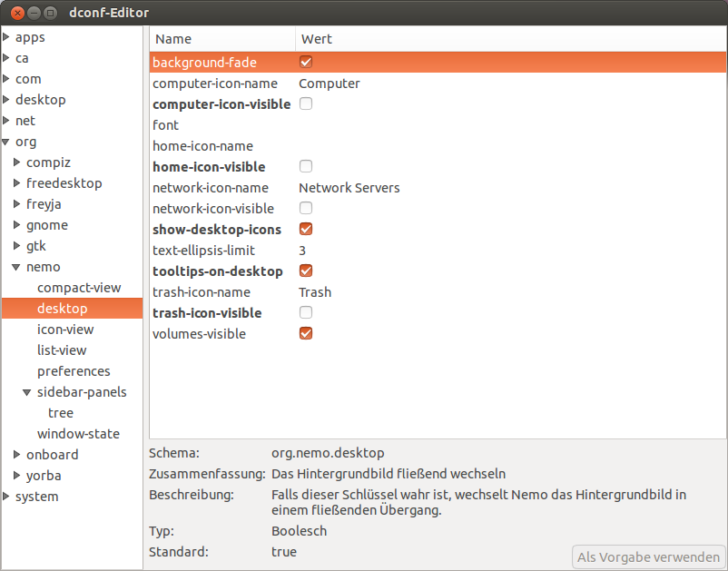Screen dimensions: 728x571
Task: Enable the computer-icon-visible checkbox
Action: pyautogui.click(x=306, y=103)
